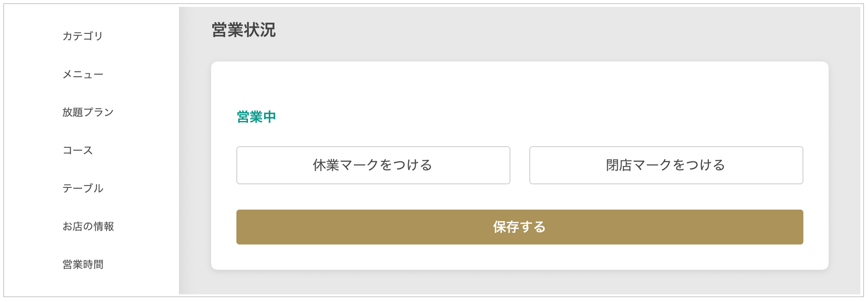Click the 営業状況 page heading
Screen dimensions: 868x302
tap(244, 30)
